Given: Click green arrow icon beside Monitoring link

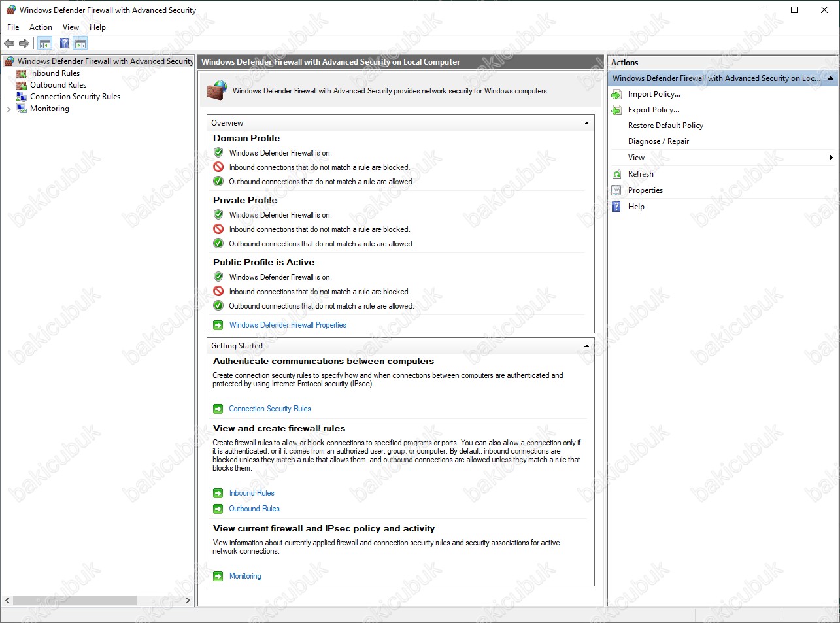Looking at the screenshot, I should pyautogui.click(x=218, y=576).
